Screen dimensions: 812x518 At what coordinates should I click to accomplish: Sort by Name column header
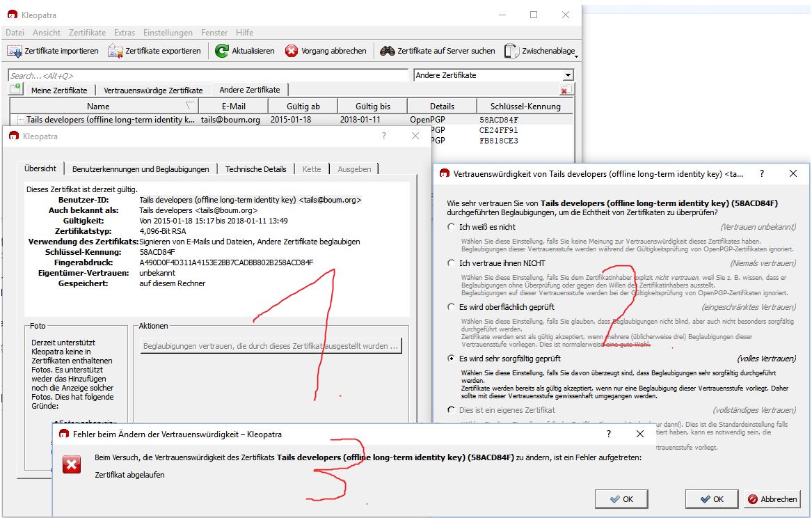point(104,107)
